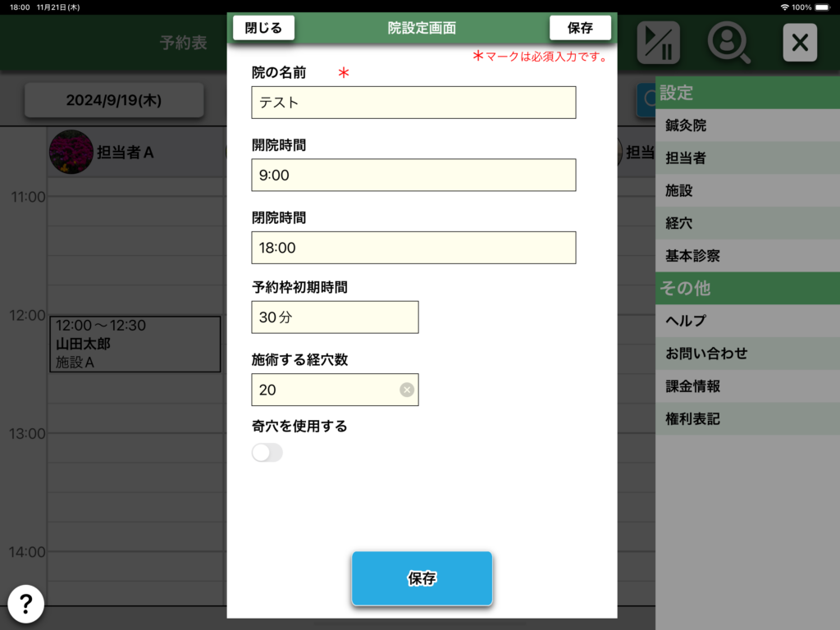Close the side menu with X icon

click(800, 42)
